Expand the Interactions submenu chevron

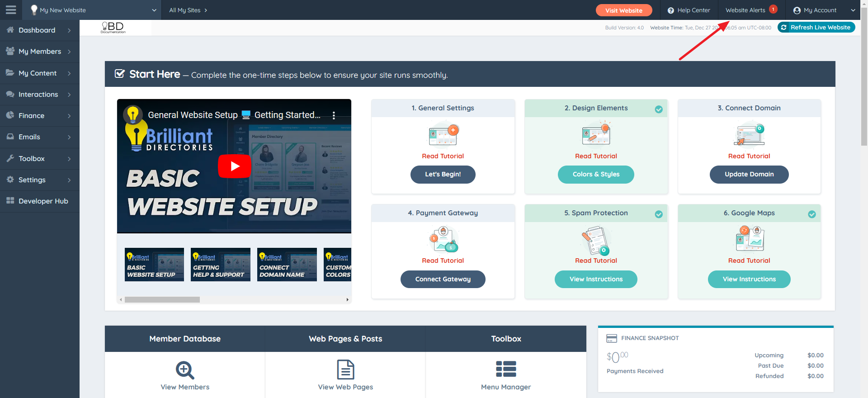click(x=69, y=95)
